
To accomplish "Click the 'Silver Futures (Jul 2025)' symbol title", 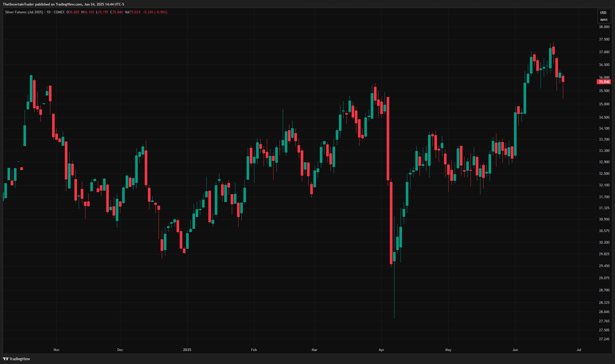I will (x=24, y=12).
